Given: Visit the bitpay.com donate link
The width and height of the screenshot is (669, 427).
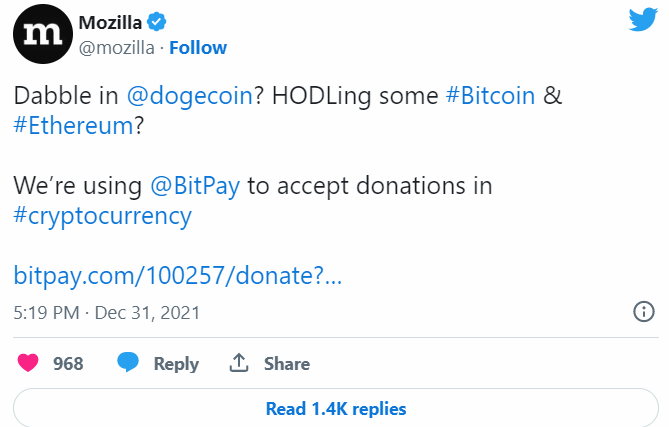Looking at the screenshot, I should coord(177,275).
